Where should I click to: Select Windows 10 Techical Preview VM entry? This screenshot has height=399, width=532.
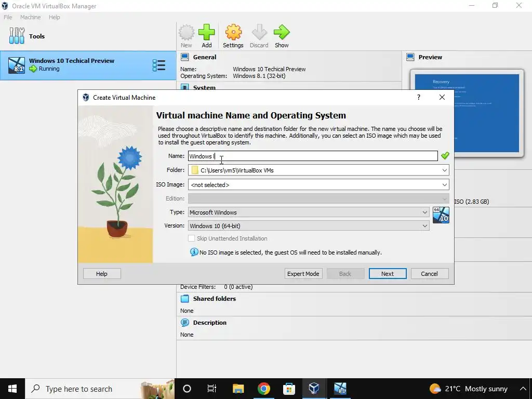coord(88,65)
